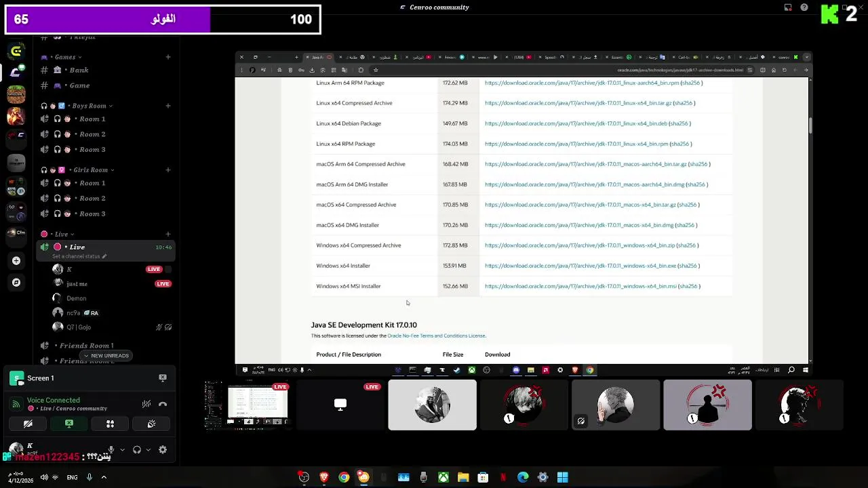
Task: Click the oracle.com address bar
Action: click(680, 70)
